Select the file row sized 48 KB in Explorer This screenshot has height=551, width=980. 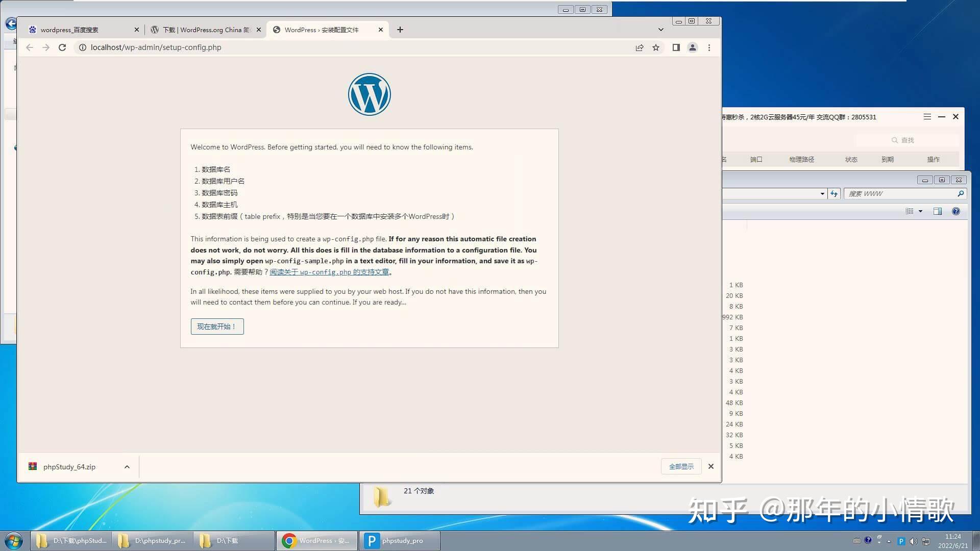pos(733,403)
